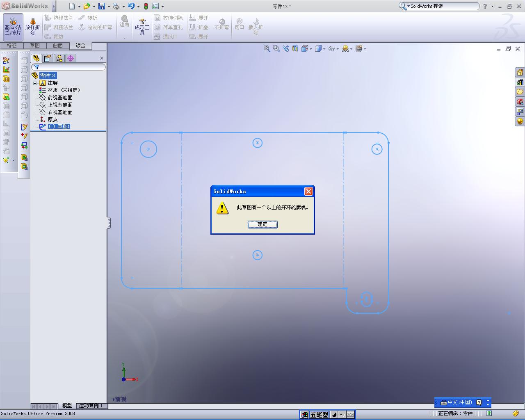Open the 成形工具 forming tool

click(142, 27)
